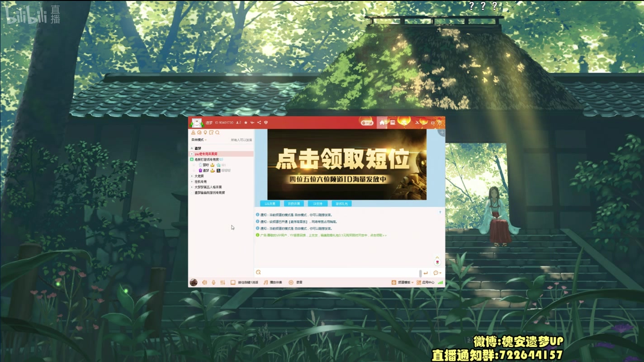This screenshot has height=362, width=644.
Task: Click the scroll-to-top arrow in chat area
Action: click(440, 212)
